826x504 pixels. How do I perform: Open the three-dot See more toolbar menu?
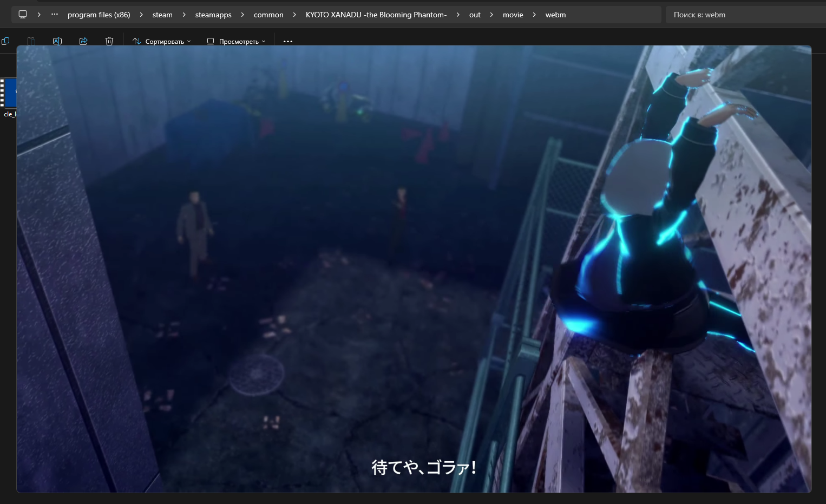(288, 41)
